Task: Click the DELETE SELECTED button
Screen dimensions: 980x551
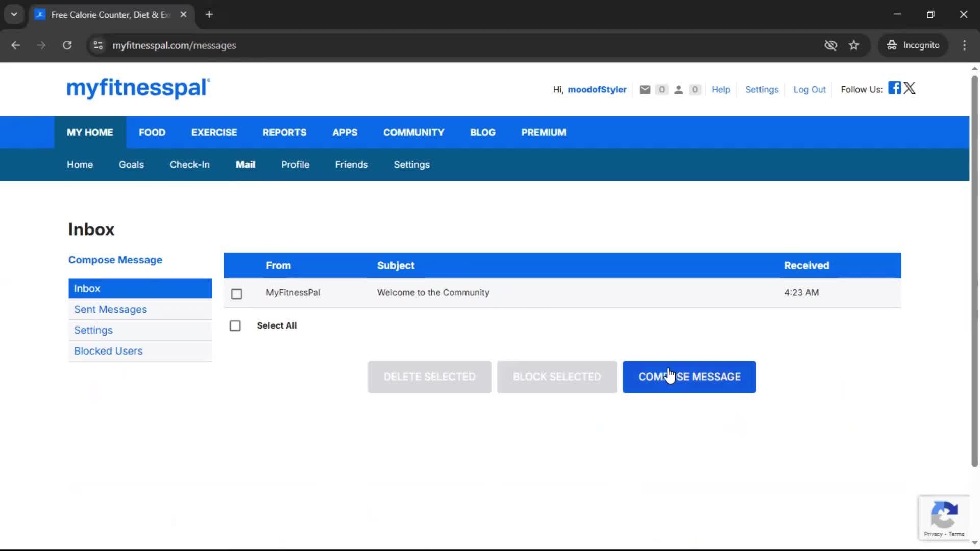Action: pos(429,377)
